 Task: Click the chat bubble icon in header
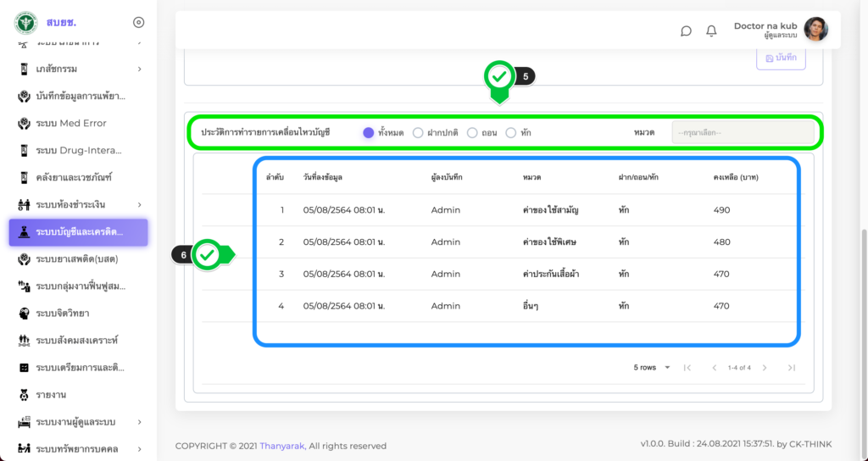point(686,31)
